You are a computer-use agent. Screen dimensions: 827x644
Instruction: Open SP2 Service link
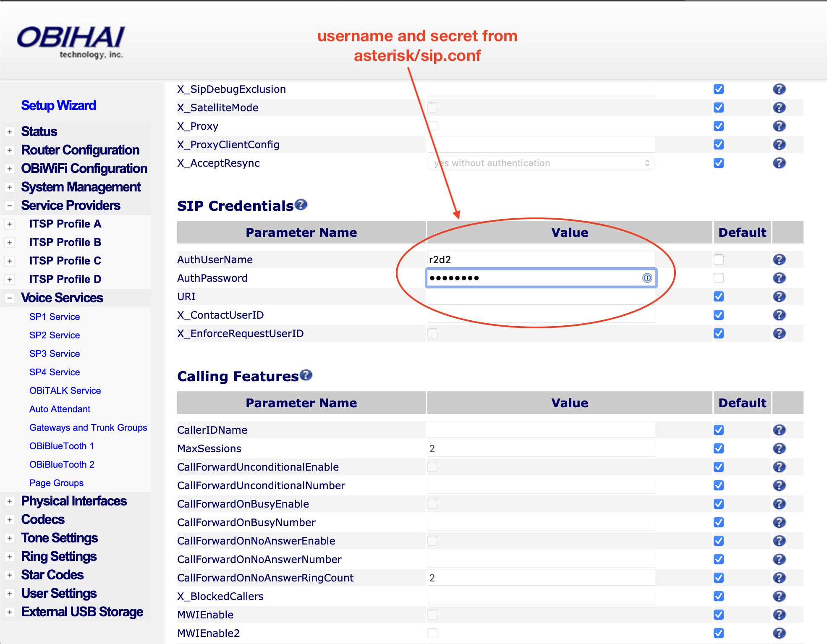tap(55, 335)
